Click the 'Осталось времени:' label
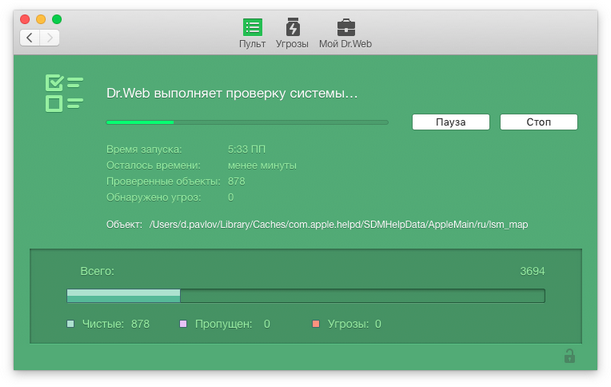 (154, 166)
